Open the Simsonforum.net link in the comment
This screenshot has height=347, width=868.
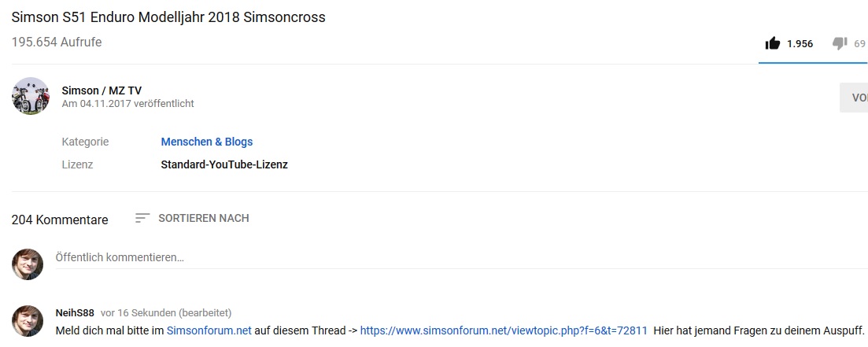click(x=209, y=330)
